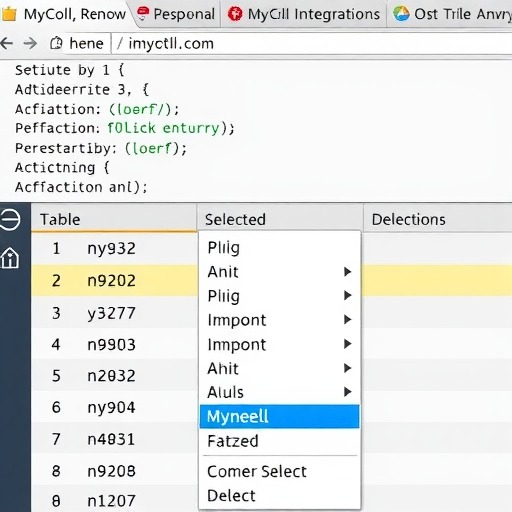This screenshot has height=512, width=512.
Task: Expand the Ahit submenu arrow
Action: (347, 368)
